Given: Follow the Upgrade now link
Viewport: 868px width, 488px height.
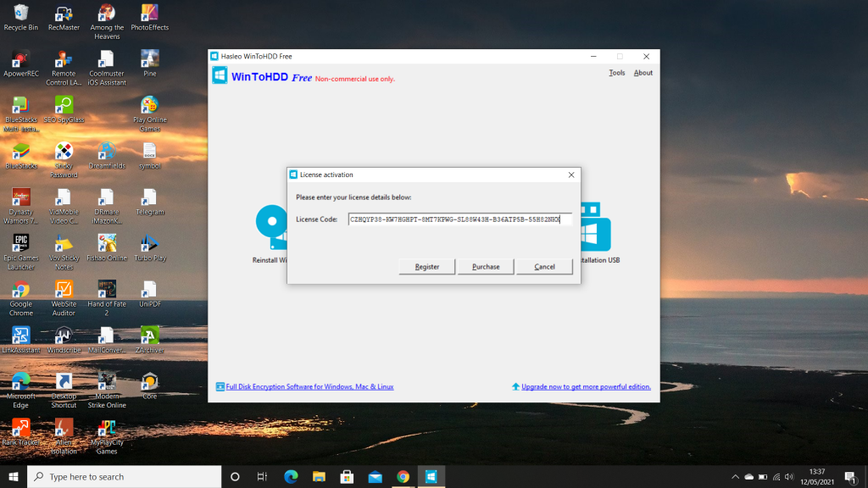Looking at the screenshot, I should (x=586, y=386).
